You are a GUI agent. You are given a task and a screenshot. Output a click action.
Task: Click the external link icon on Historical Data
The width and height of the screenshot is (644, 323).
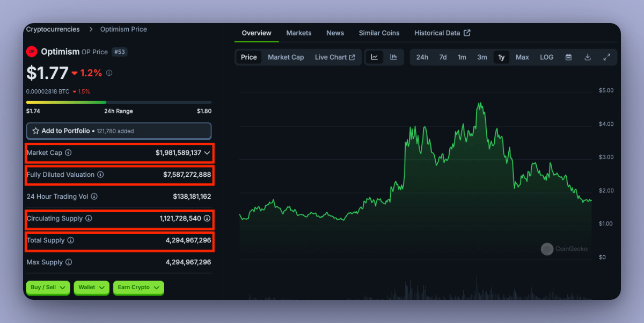tap(467, 33)
